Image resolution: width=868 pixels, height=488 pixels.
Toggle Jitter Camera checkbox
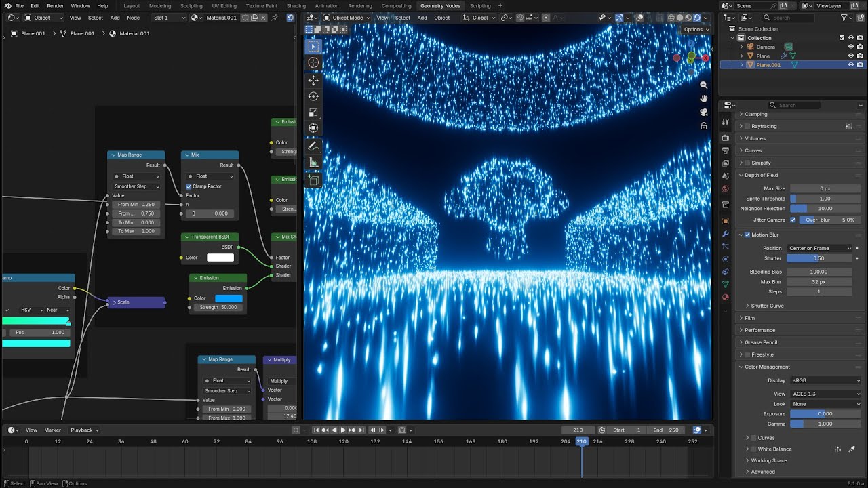(x=793, y=220)
